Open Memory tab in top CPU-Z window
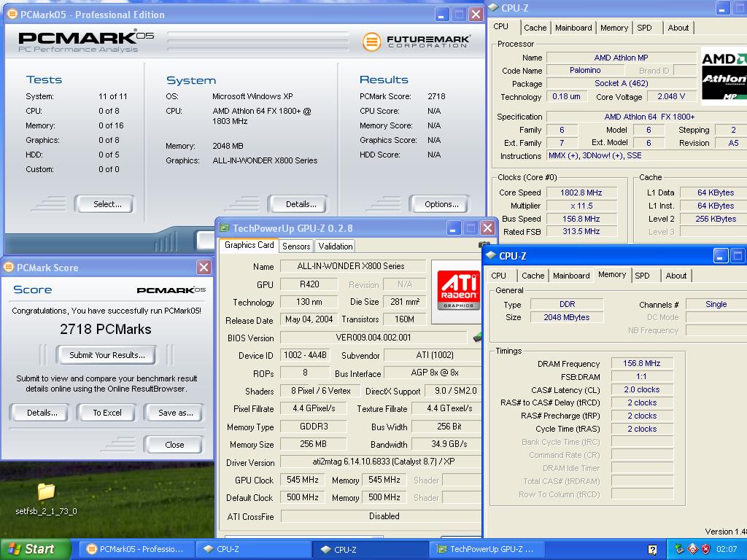The height and width of the screenshot is (560, 747). 614,28
